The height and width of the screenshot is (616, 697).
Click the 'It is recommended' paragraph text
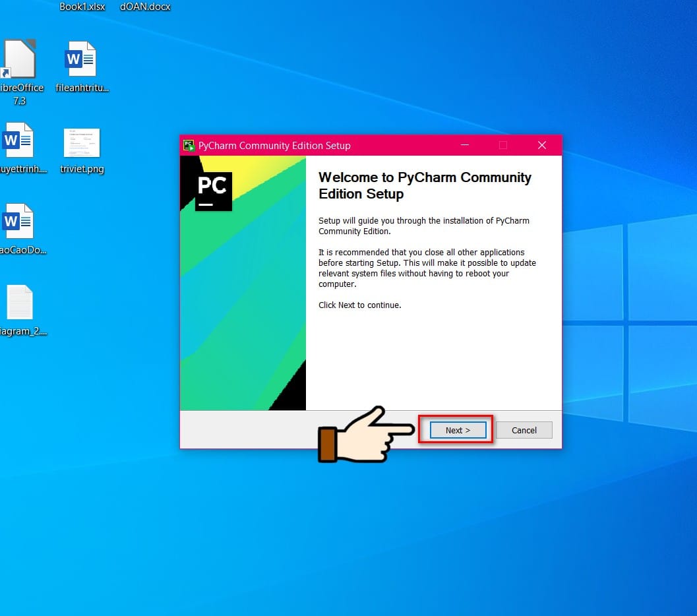pyautogui.click(x=427, y=268)
